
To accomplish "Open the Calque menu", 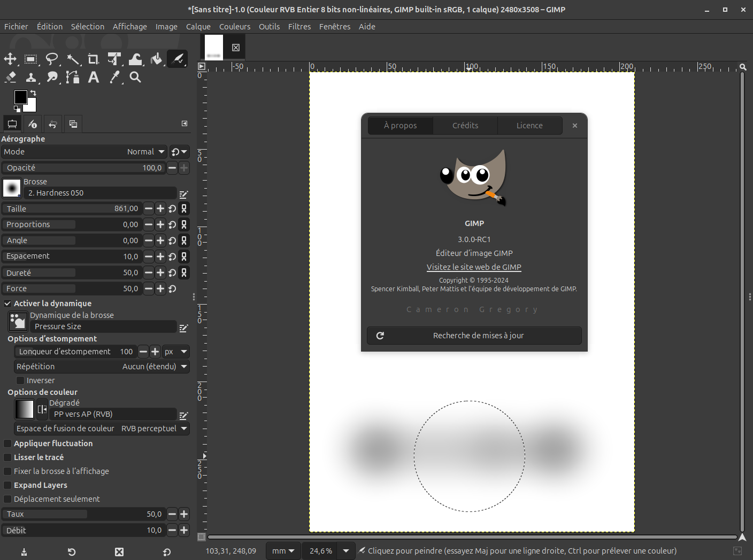I will click(198, 27).
